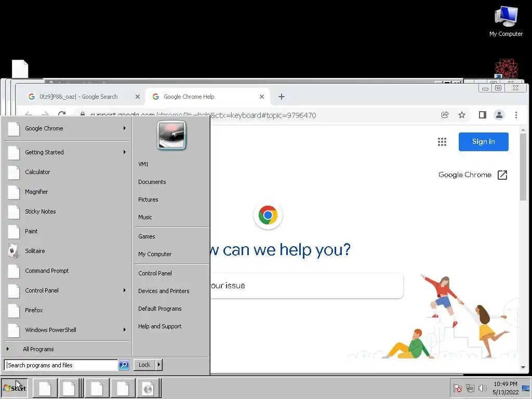Screen dimensions: 532x399
Task: Expand the Windows PowerShell submenu arrow
Action: tap(125, 330)
